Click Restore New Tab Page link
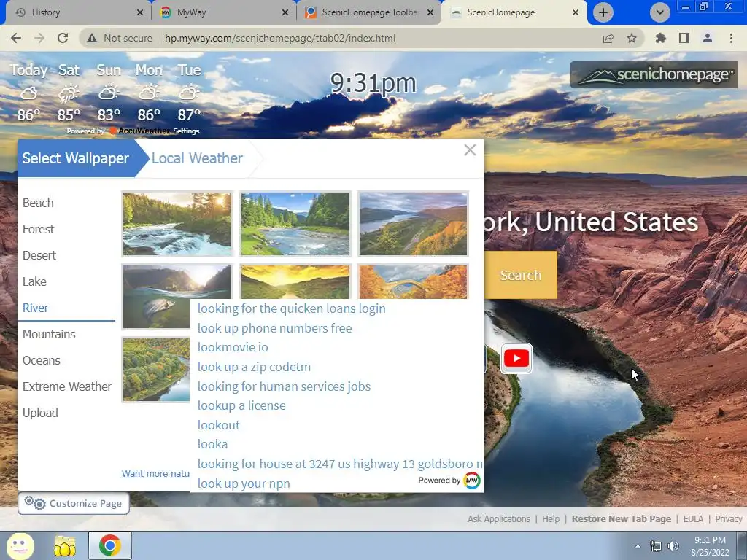 click(622, 519)
